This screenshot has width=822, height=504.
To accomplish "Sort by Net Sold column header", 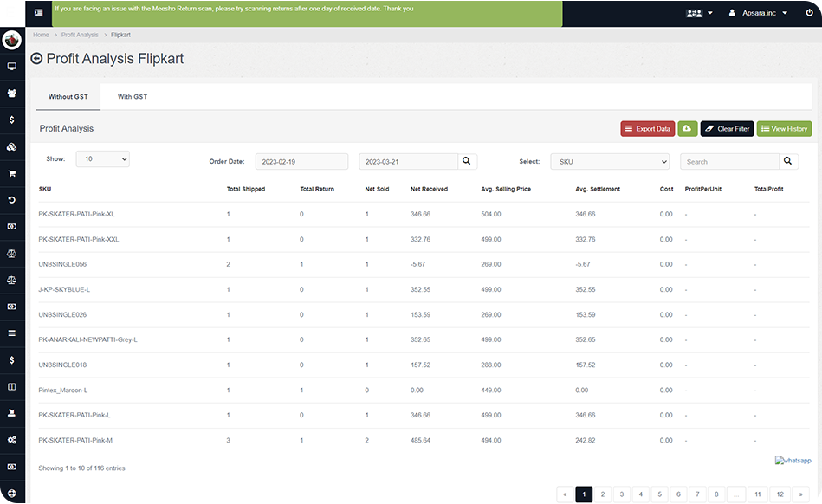I will (377, 189).
